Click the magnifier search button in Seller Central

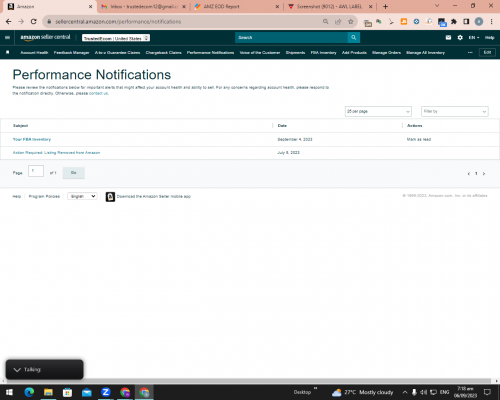click(x=354, y=38)
